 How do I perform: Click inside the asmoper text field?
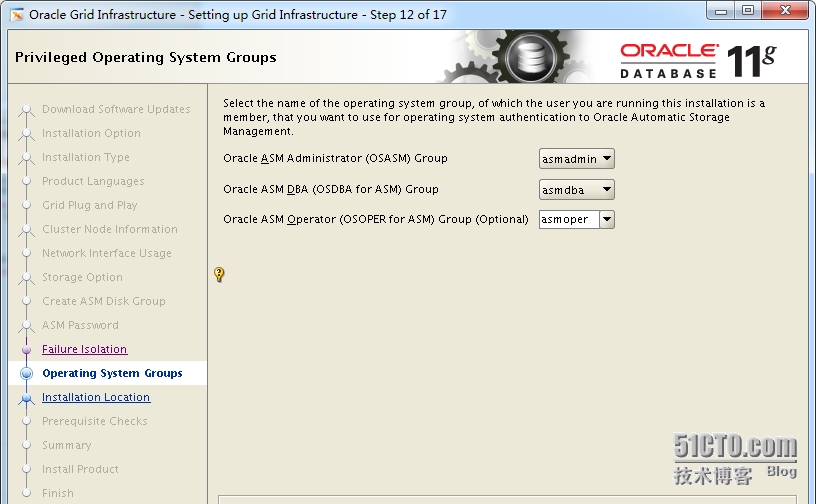(x=569, y=220)
